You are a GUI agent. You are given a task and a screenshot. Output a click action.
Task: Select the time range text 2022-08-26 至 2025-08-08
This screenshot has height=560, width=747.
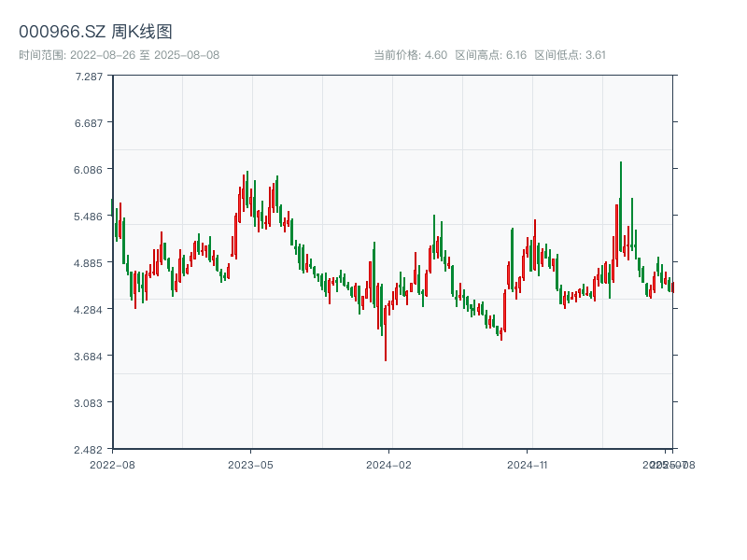[x=145, y=55]
